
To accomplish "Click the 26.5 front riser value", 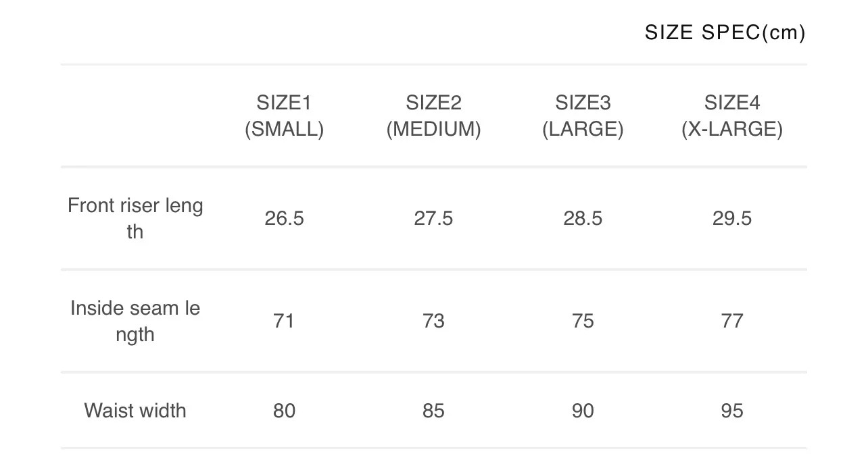I will 284,219.
